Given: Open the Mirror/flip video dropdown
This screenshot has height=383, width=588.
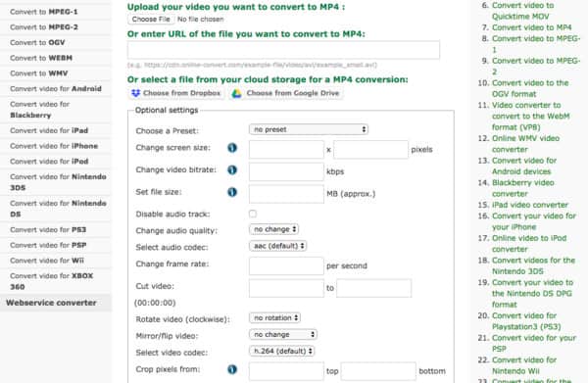Looking at the screenshot, I should (283, 334).
